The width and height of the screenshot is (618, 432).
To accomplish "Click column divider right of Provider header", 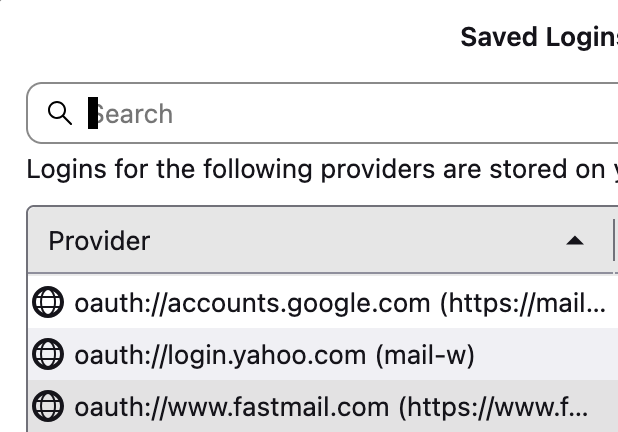I will point(613,241).
